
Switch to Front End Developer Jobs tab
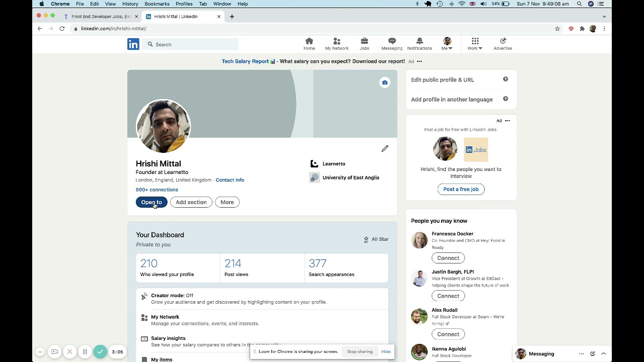[101, 17]
